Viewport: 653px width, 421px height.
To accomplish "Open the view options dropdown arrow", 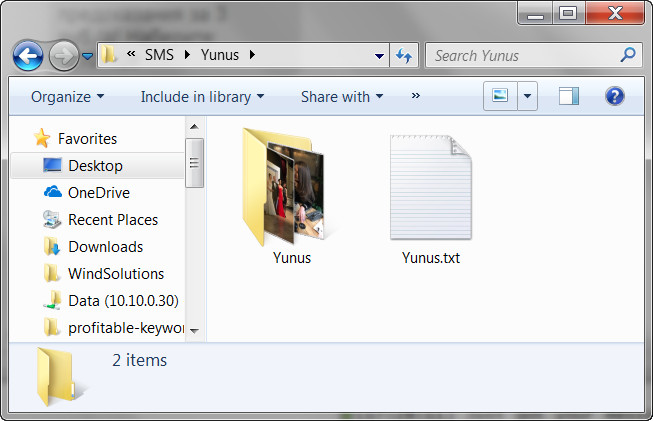I will [527, 96].
